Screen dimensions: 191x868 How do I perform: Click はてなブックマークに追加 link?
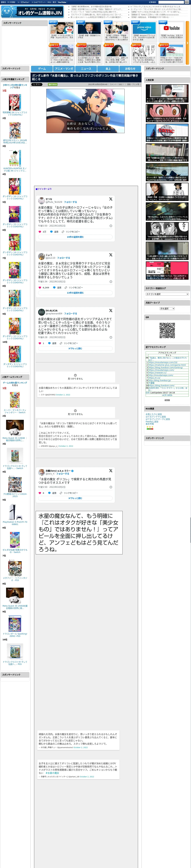[158, 419]
